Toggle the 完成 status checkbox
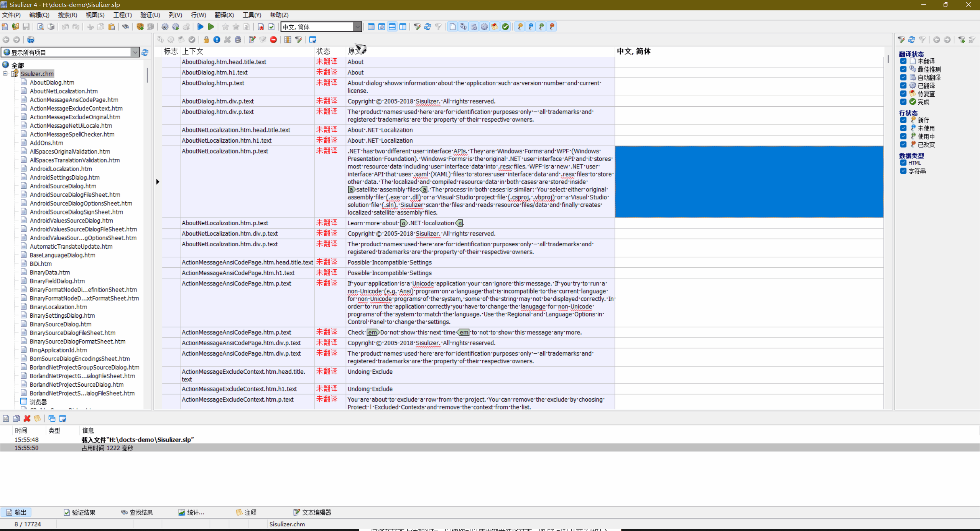 coord(903,102)
